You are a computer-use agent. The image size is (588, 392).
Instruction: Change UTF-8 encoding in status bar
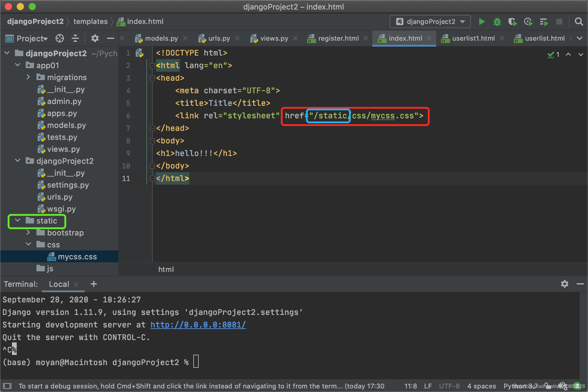449,386
